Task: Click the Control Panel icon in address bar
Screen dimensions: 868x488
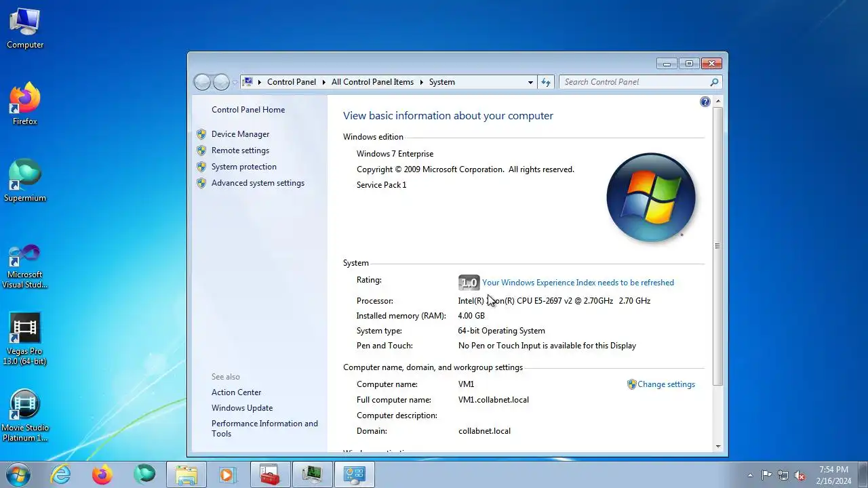Action: 248,82
